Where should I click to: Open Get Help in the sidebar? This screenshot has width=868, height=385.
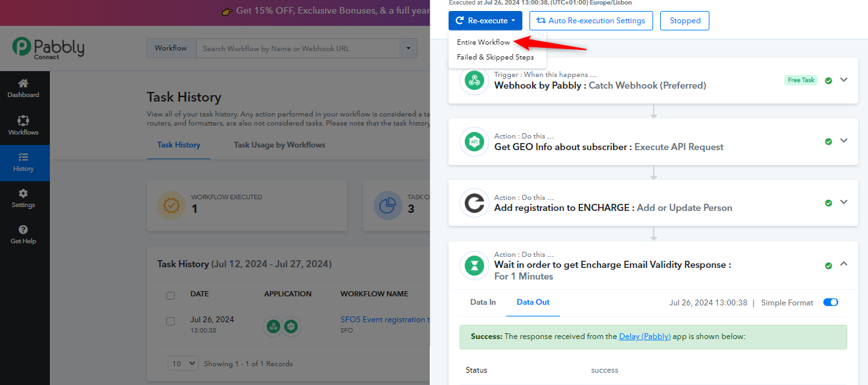pyautogui.click(x=23, y=235)
